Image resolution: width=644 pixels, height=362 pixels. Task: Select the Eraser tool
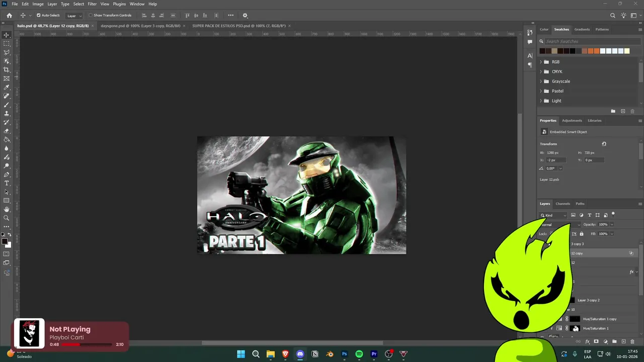click(7, 131)
